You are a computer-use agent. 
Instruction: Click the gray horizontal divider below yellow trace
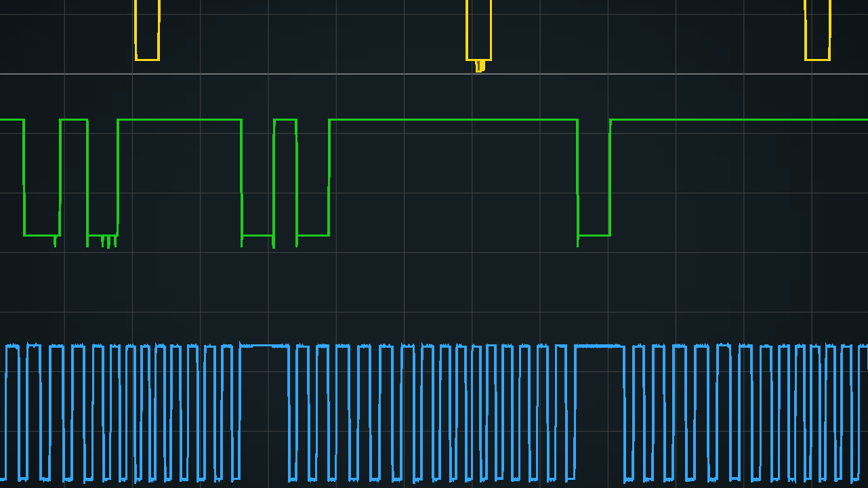pos(434,73)
